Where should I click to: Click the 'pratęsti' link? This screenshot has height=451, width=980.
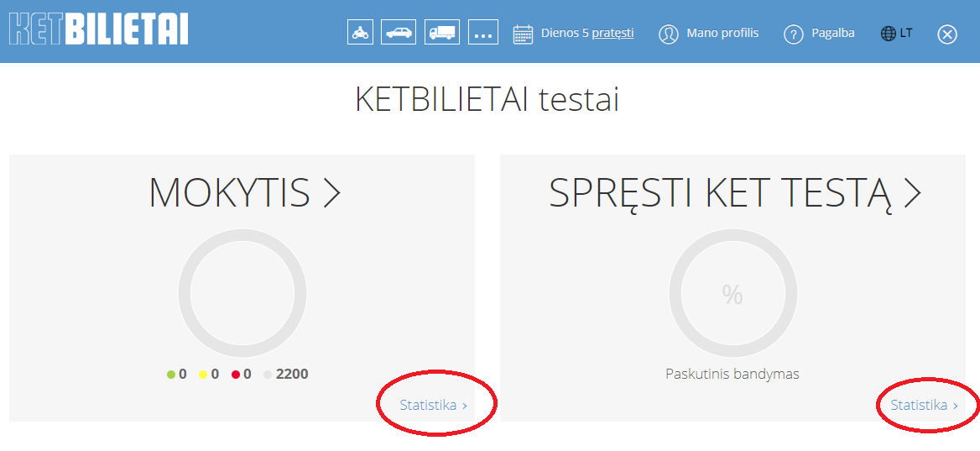point(612,33)
